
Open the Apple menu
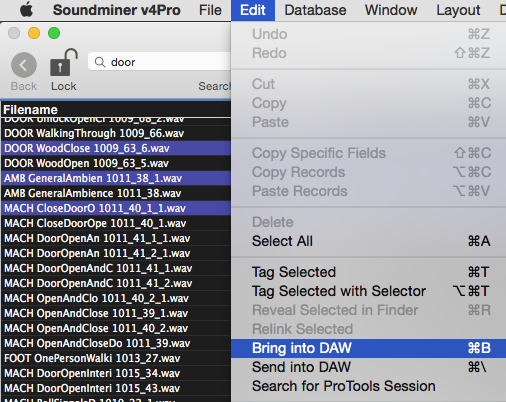26,10
